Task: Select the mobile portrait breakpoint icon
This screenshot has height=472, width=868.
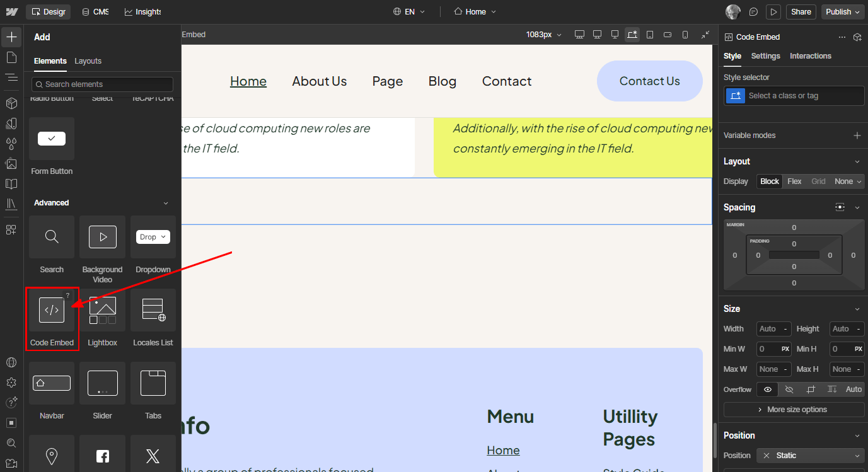Action: click(685, 35)
